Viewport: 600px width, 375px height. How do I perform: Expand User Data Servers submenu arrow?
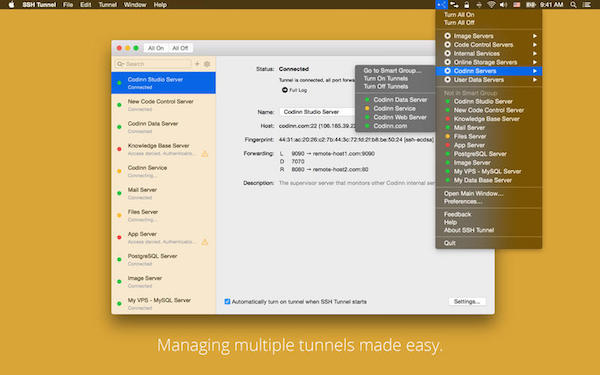coord(535,80)
